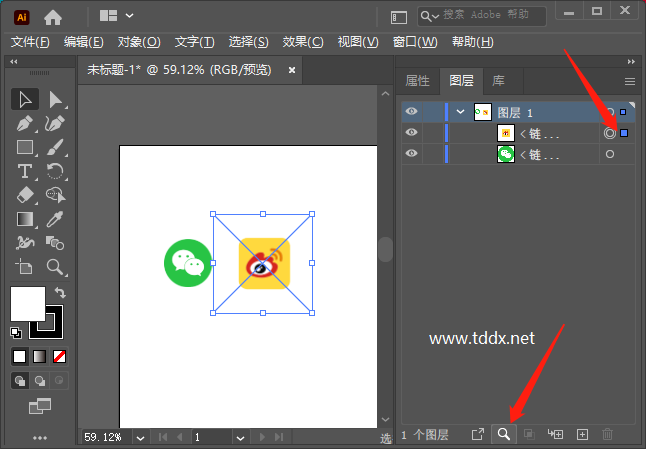Select the Eraser tool
Image resolution: width=646 pixels, height=449 pixels.
tap(25, 195)
